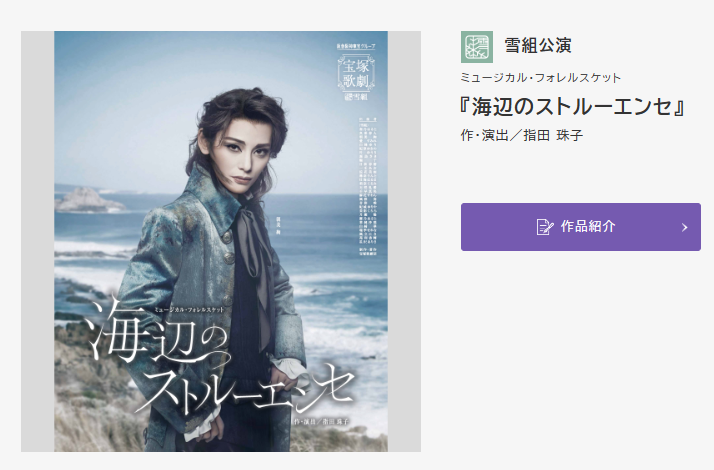Screen dimensions: 714x470
Task: Click the green Snow Troupe emblem icon
Action: pyautogui.click(x=477, y=47)
